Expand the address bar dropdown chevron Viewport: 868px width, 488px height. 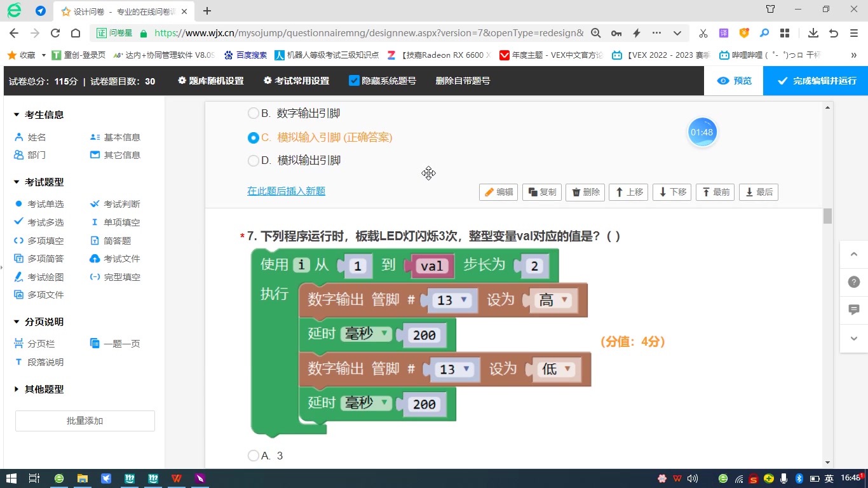coord(677,33)
